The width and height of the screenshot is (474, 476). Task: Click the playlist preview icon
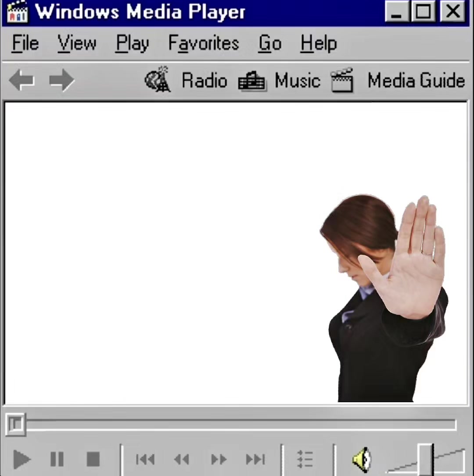[305, 459]
